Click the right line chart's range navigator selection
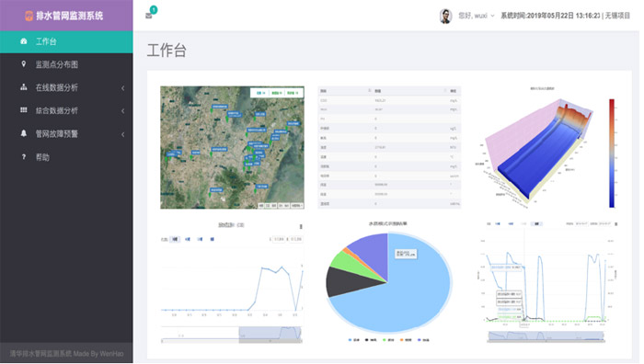The image size is (644, 364). coord(546,336)
